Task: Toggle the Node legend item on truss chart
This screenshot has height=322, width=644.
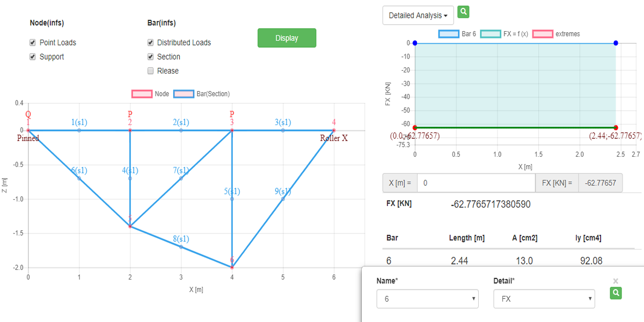Action: (x=142, y=94)
